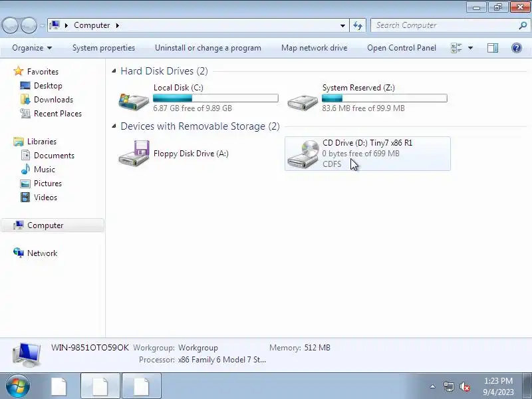Click the Libraries icon in sidebar
The image size is (532, 399).
[x=19, y=142]
